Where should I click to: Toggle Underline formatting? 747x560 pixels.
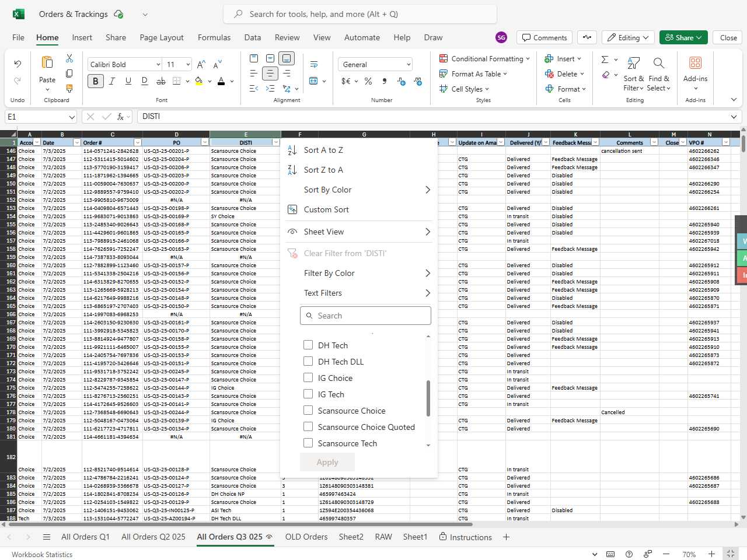[x=128, y=81]
